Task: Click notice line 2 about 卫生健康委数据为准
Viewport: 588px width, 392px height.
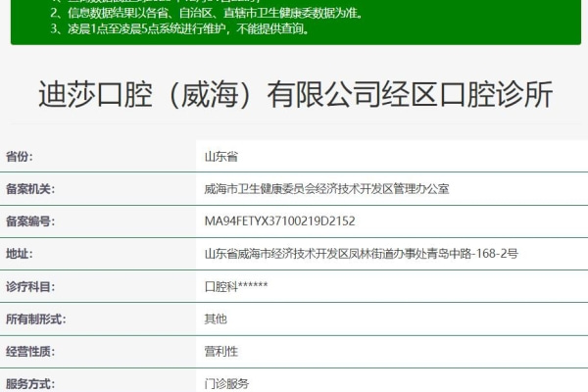Action: pyautogui.click(x=207, y=13)
